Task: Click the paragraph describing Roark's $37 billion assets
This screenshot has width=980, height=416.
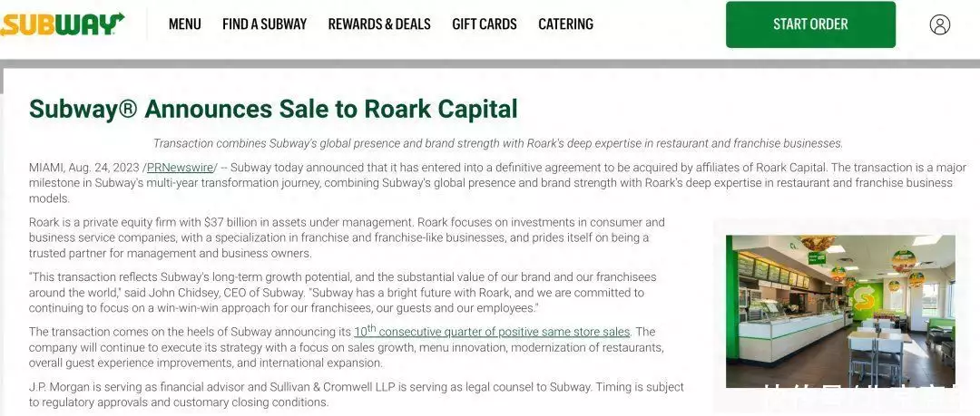Action: pos(347,237)
